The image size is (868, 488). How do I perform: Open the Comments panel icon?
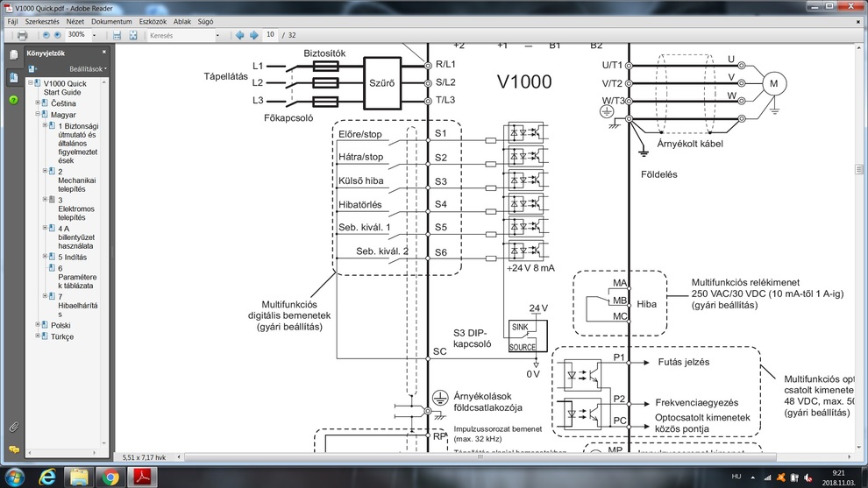tap(13, 449)
